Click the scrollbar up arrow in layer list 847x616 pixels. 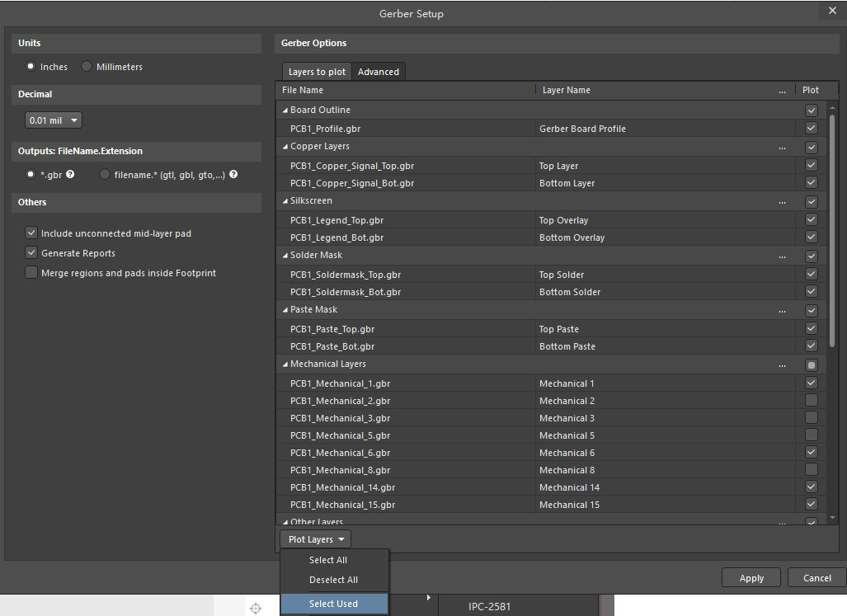pos(832,108)
